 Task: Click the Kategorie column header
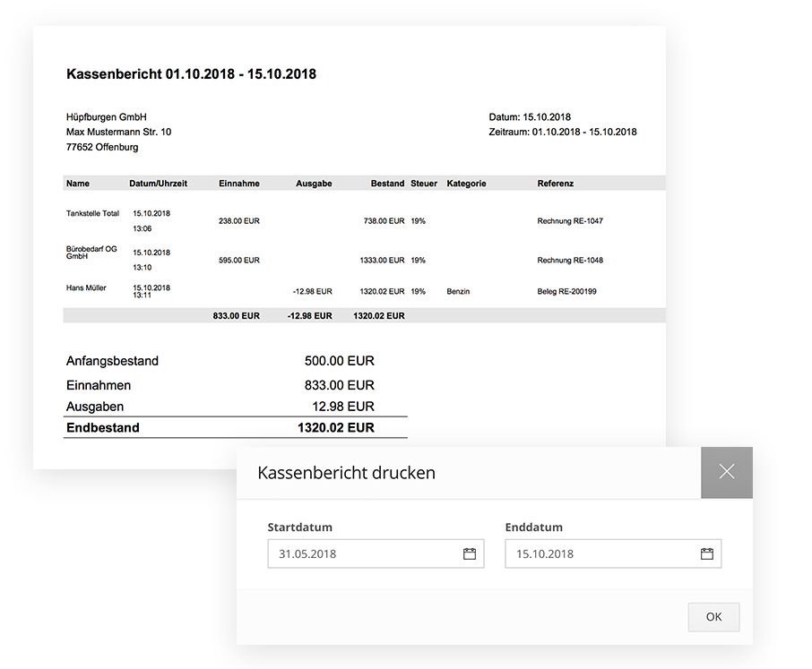tap(466, 184)
